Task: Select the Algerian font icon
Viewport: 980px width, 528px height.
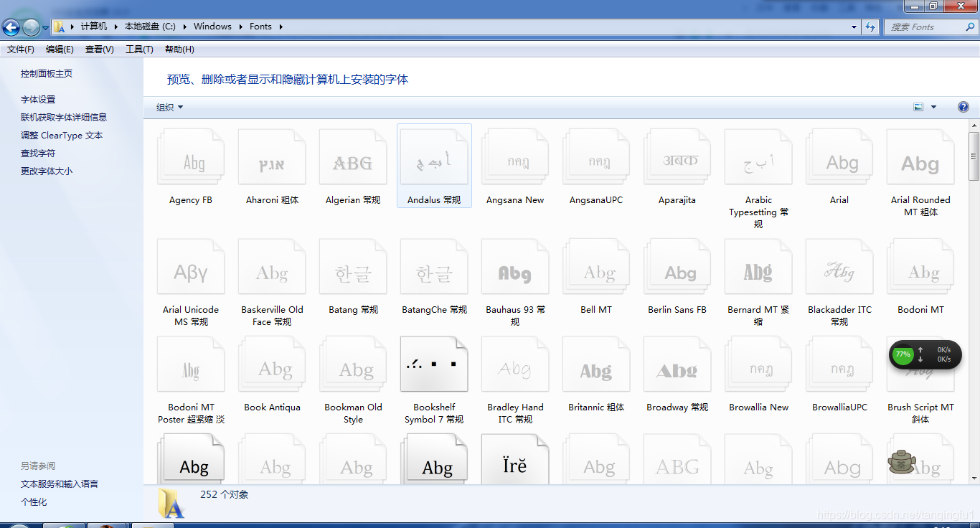Action: click(x=353, y=158)
